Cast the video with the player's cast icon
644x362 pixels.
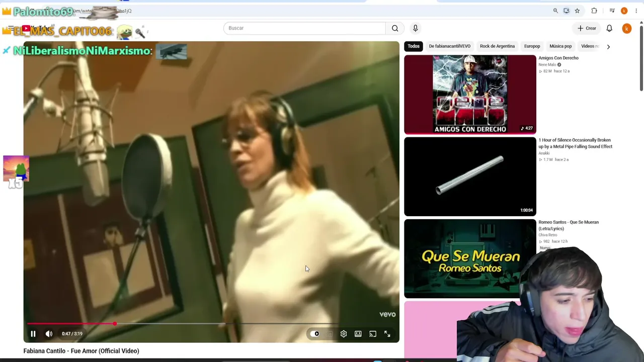[373, 334]
